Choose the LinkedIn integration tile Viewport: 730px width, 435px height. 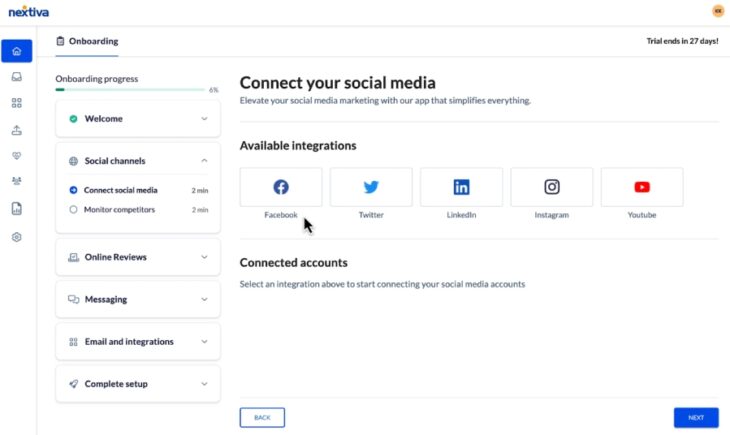(x=461, y=187)
